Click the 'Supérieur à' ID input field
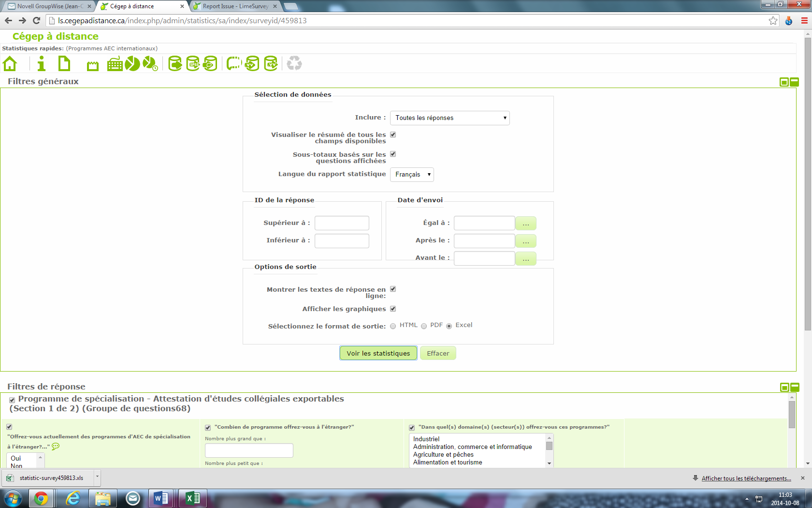 (x=342, y=223)
